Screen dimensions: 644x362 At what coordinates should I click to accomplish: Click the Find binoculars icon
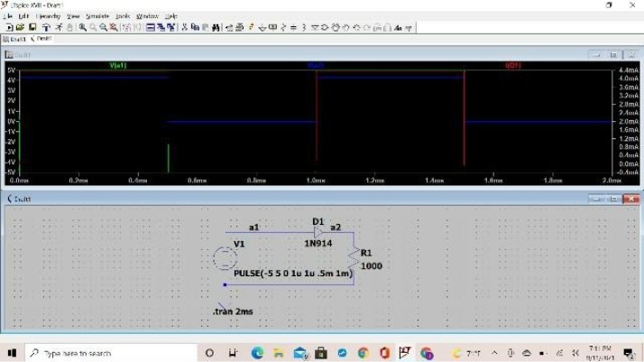click(x=216, y=27)
